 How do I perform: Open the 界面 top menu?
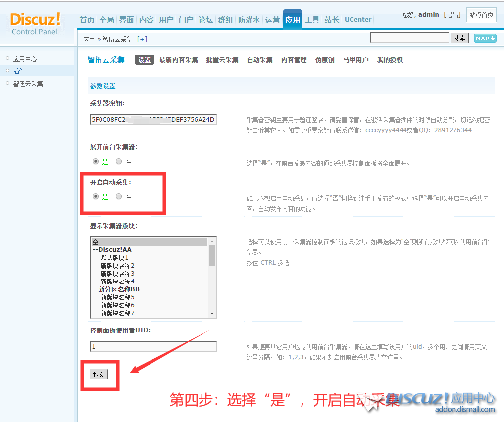pos(126,20)
